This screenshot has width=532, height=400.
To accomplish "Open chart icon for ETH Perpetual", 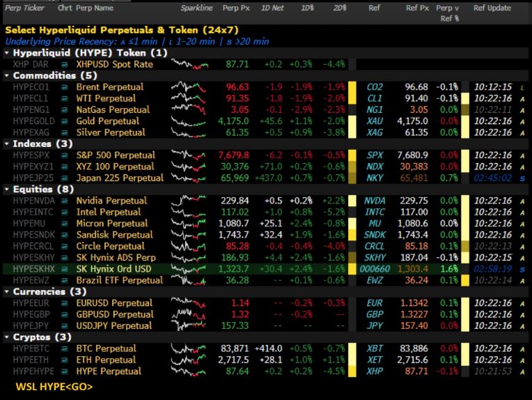I will point(65,360).
